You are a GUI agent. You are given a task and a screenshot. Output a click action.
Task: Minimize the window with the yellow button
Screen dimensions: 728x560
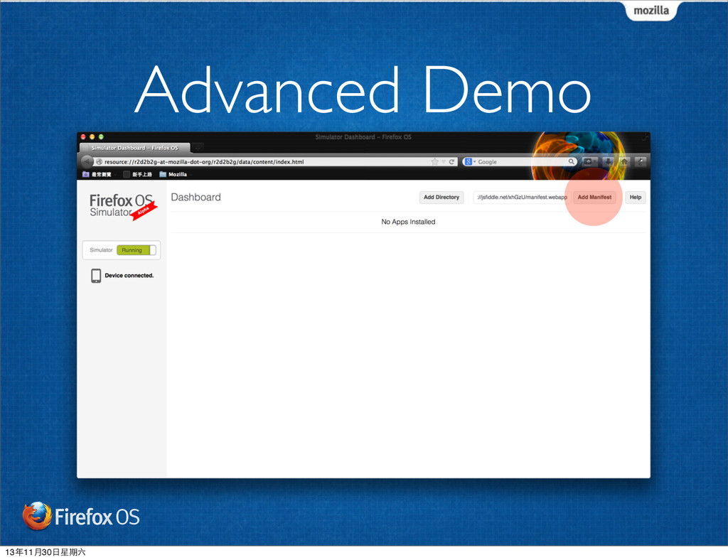92,137
